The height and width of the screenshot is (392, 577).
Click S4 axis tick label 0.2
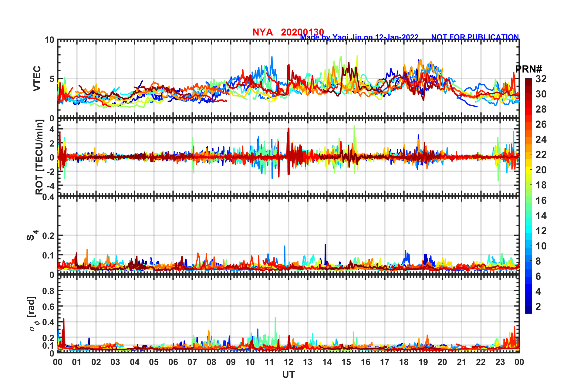(x=48, y=236)
